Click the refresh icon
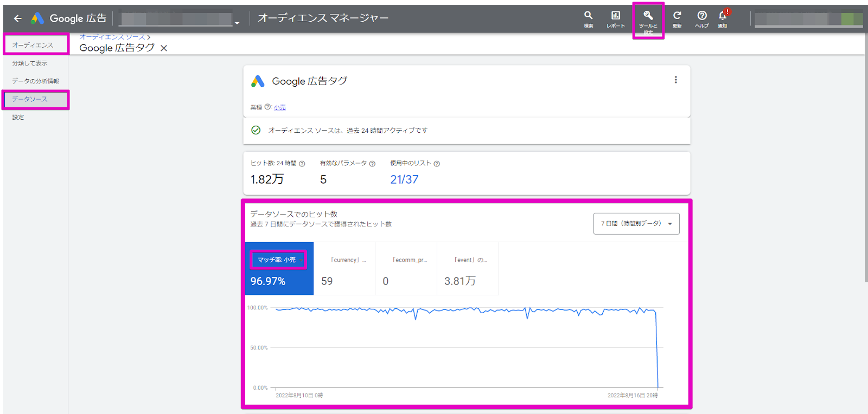The height and width of the screenshot is (414, 868). [677, 16]
